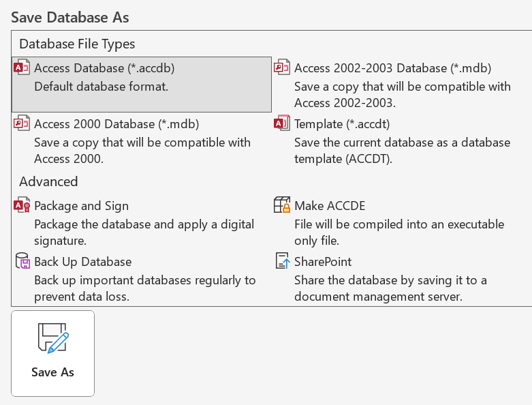Viewport: 532px width, 405px height.
Task: Click the Back Up Database cylinder icon
Action: click(22, 261)
